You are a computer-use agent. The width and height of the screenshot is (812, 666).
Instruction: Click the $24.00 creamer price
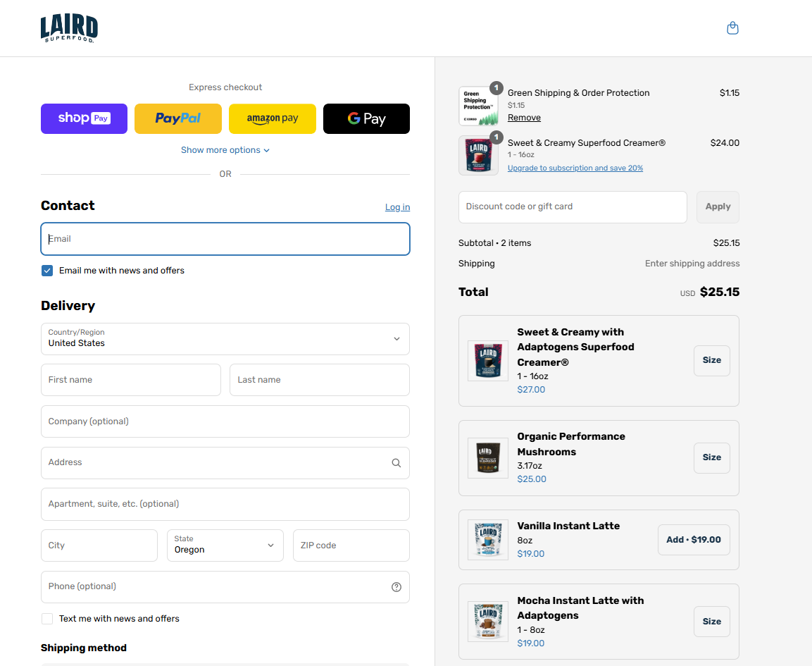click(x=725, y=142)
